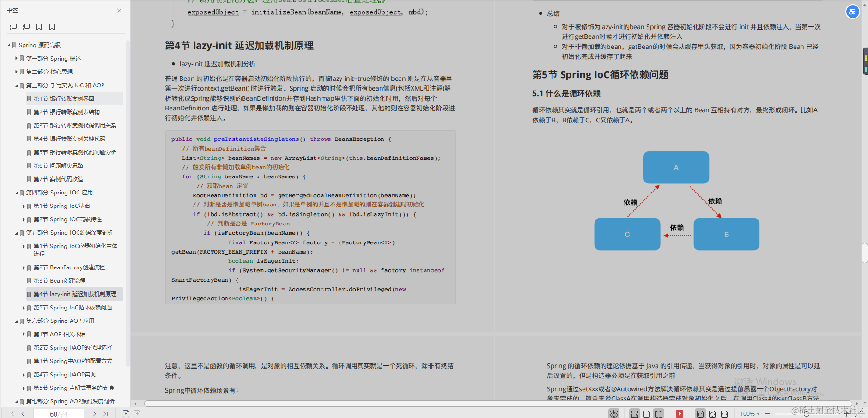Open bookmark 第5节 Spring 声明式事务的支持

click(73, 388)
